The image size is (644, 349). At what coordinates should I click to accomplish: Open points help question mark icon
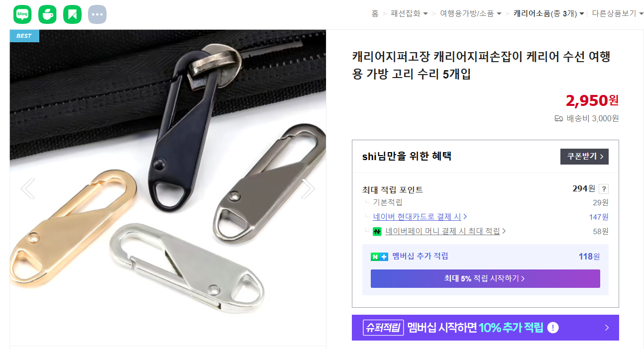[x=604, y=189]
